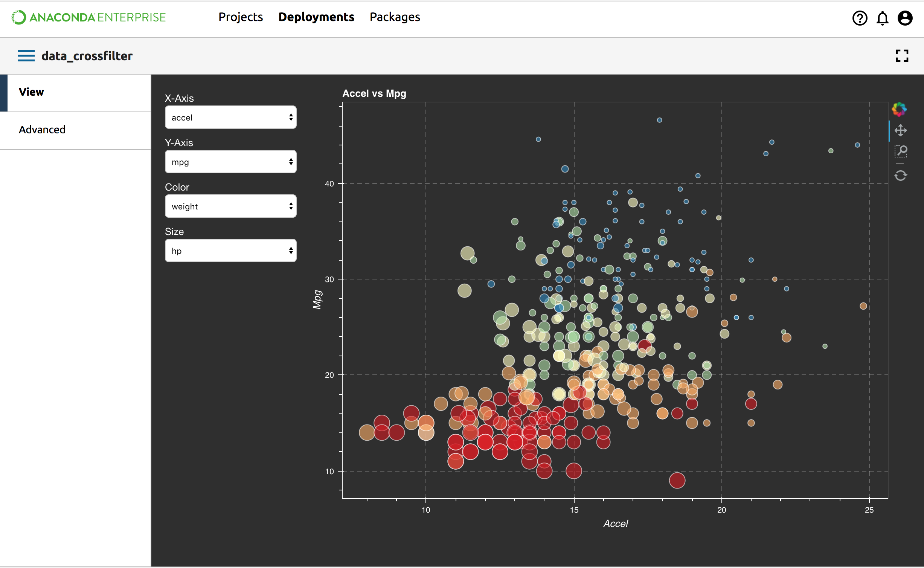Image resolution: width=924 pixels, height=568 pixels.
Task: Open the Deployments menu item
Action: tap(316, 17)
